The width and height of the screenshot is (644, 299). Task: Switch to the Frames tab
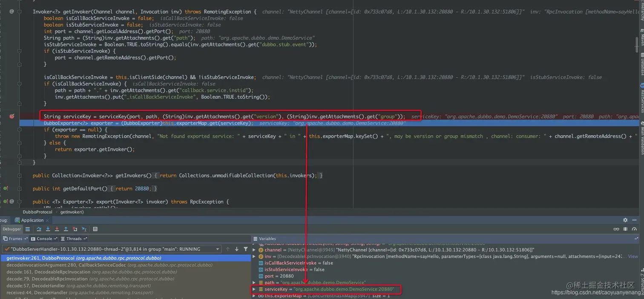click(x=15, y=239)
